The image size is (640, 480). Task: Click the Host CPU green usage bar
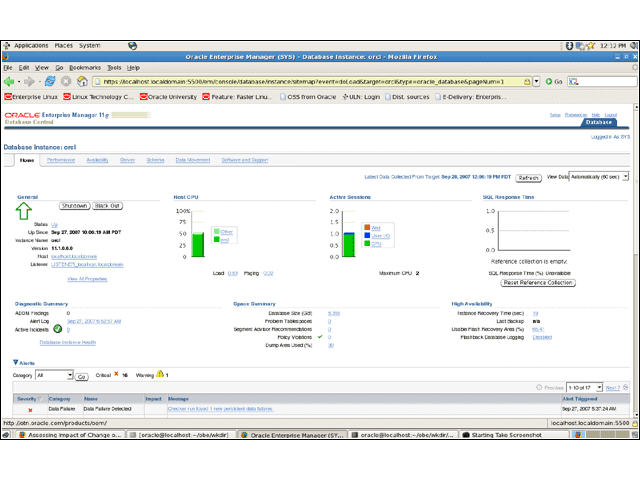[x=198, y=244]
